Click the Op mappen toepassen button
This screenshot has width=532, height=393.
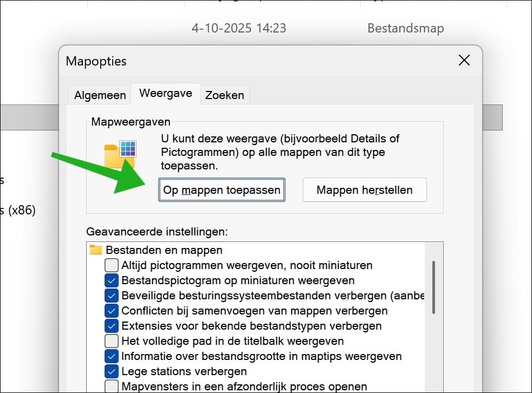pyautogui.click(x=221, y=189)
